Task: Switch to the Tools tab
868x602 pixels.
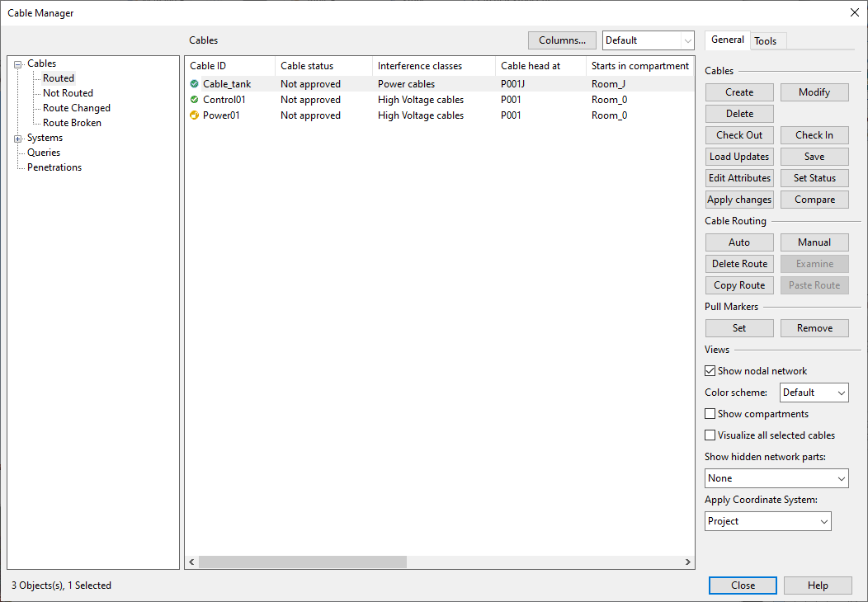Action: (x=765, y=40)
